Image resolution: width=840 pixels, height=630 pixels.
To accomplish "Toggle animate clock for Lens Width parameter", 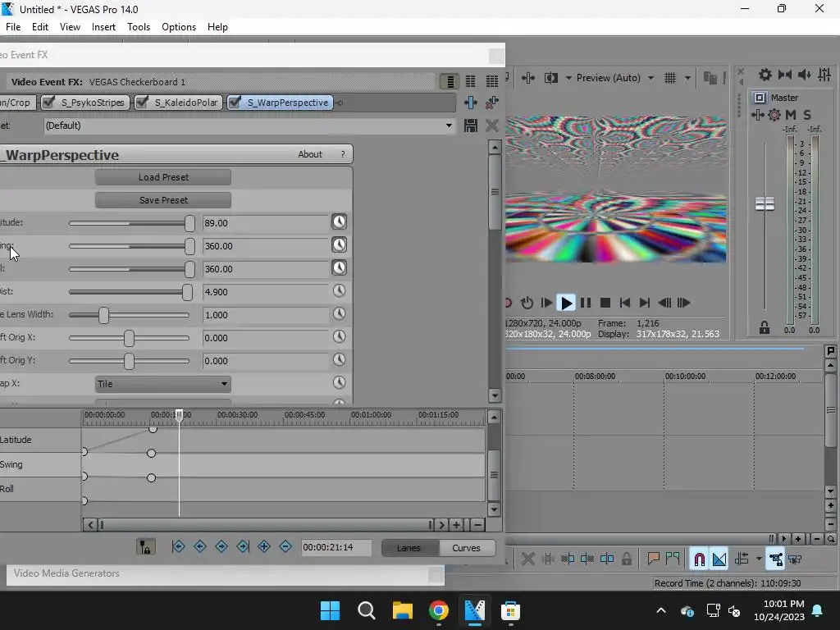I will click(339, 314).
